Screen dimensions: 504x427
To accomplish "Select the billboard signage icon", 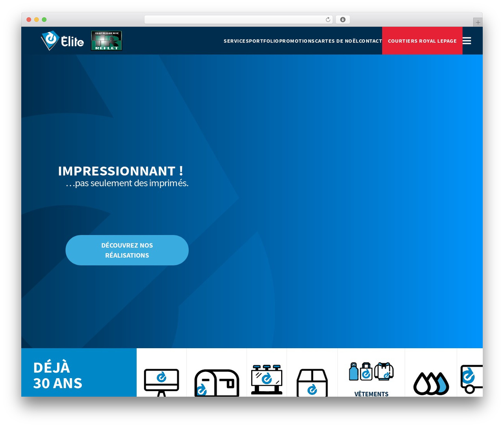I will pos(267,379).
